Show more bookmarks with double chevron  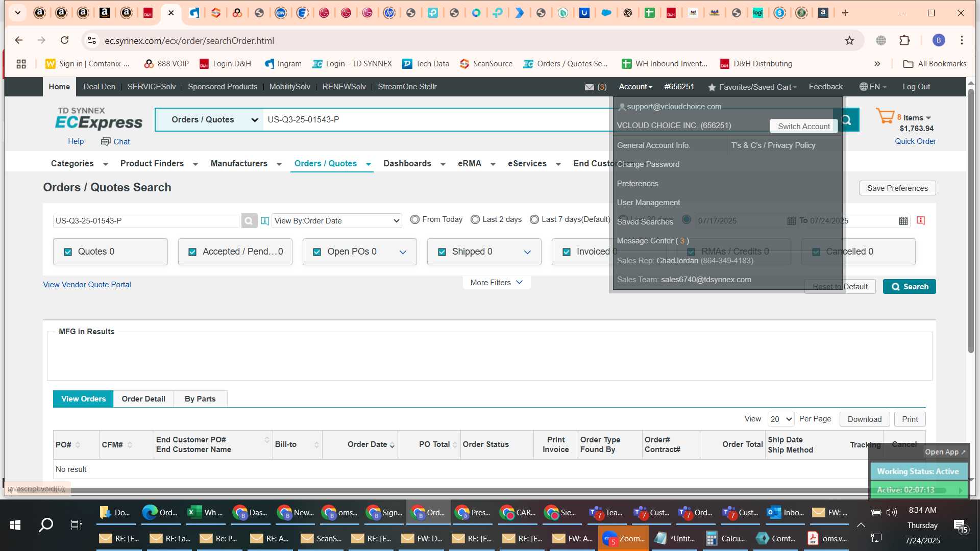pyautogui.click(x=877, y=64)
